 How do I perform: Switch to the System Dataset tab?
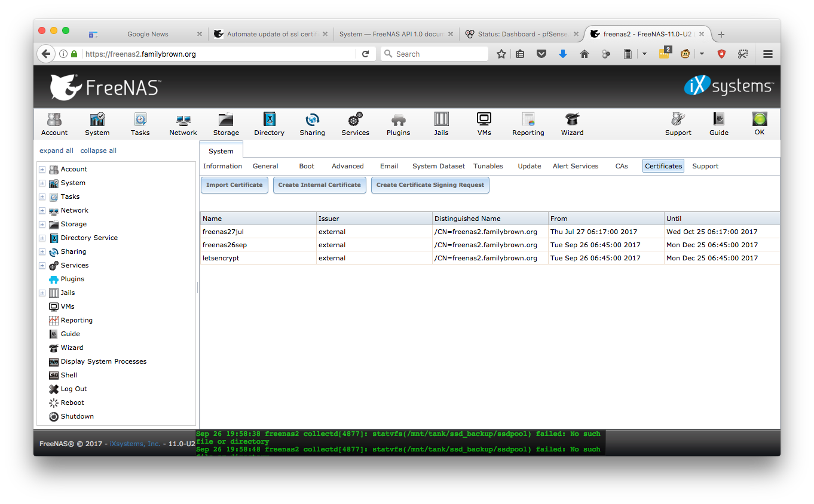[439, 166]
